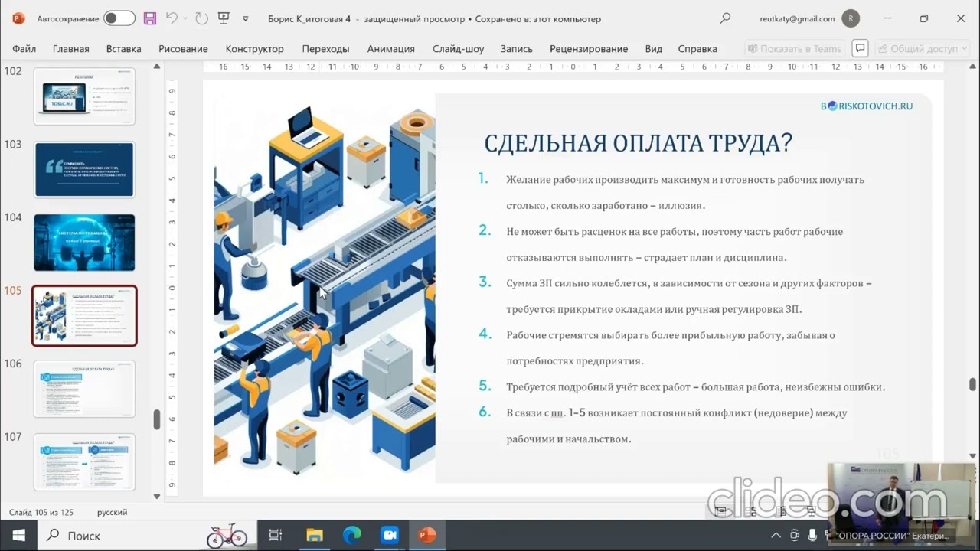Open the Слайд-шоу tab
The width and height of the screenshot is (980, 551).
[x=459, y=48]
